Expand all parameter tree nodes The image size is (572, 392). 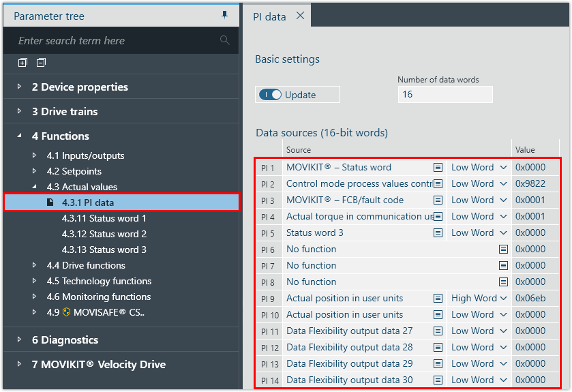click(x=22, y=63)
